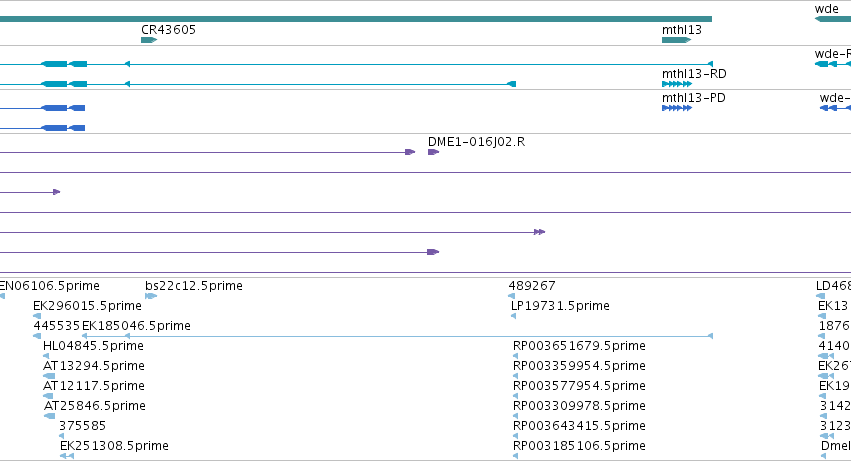Click the 375585 EST label
The image size is (851, 461).
pos(82,426)
